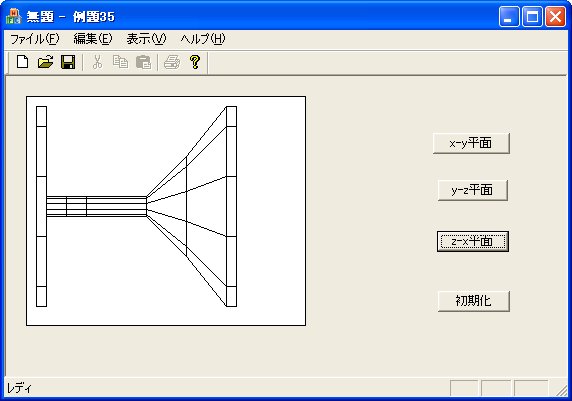Click the Print toolbar icon
The height and width of the screenshot is (401, 572).
tap(172, 62)
